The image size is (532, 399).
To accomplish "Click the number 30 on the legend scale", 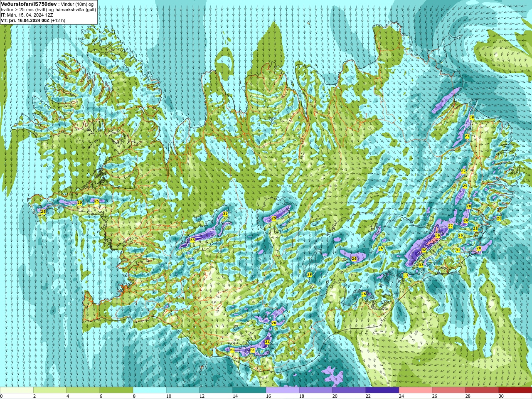I will pyautogui.click(x=501, y=396).
